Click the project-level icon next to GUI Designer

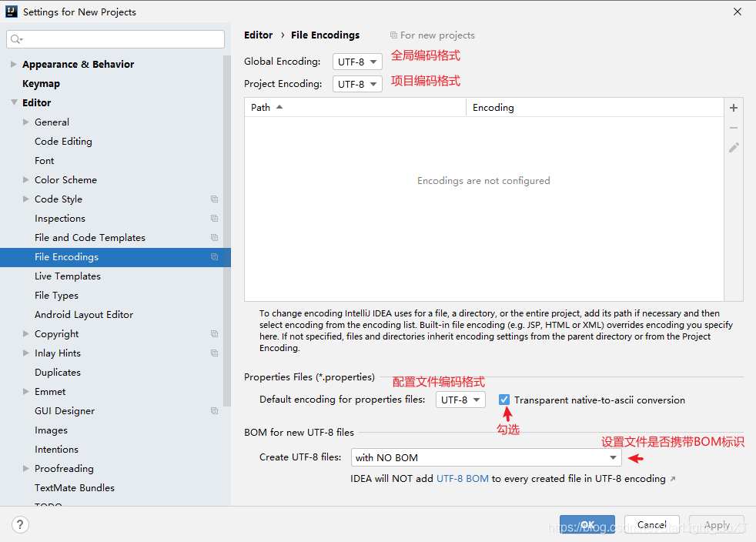215,411
